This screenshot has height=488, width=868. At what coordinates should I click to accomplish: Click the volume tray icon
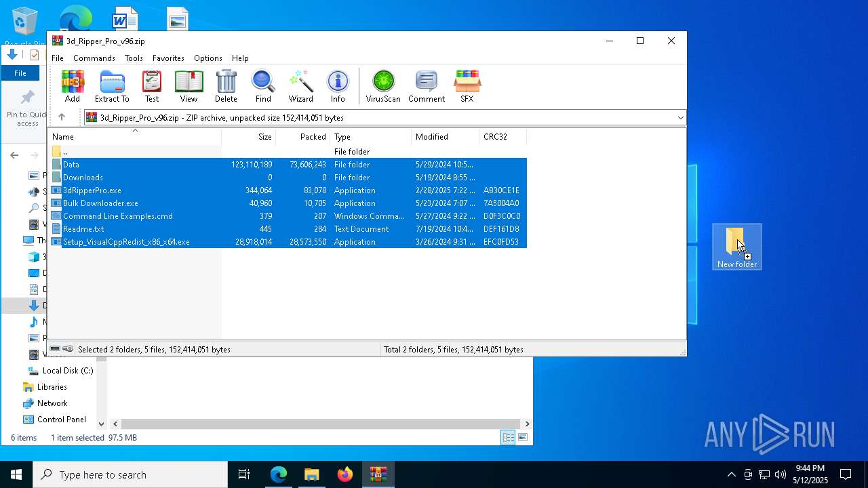[x=781, y=474]
